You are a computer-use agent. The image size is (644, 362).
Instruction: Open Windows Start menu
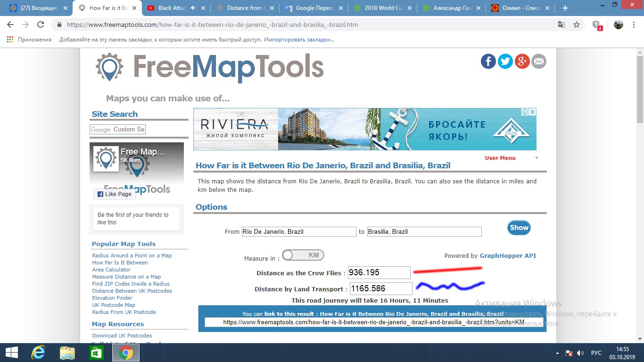point(11,353)
